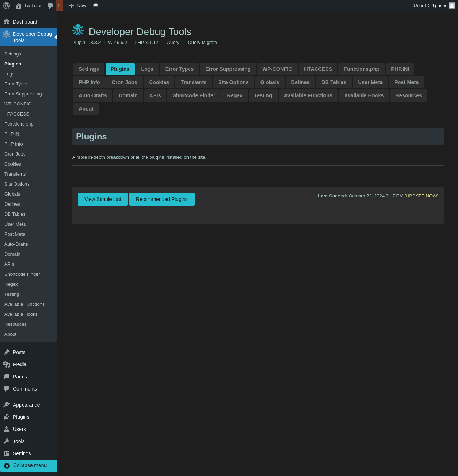Collapse the admin sidebar menu

pos(29,465)
